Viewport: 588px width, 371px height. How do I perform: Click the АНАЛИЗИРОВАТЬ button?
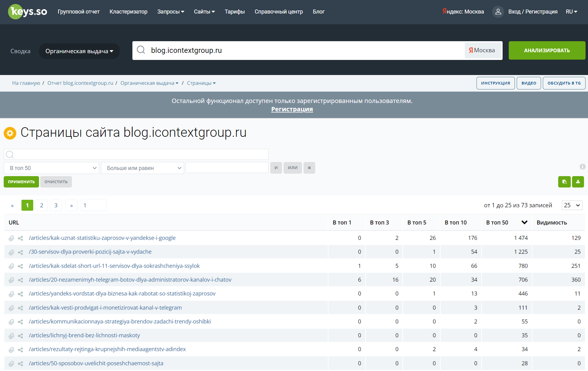click(547, 50)
